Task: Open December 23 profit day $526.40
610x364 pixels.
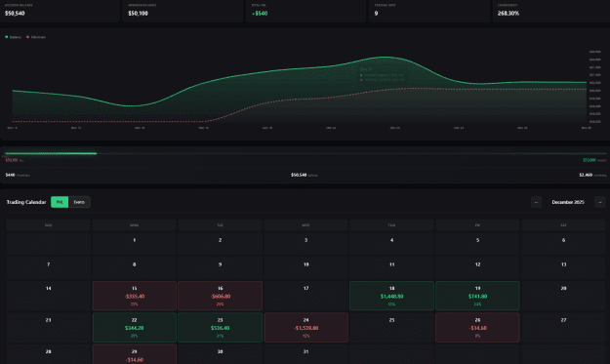Action: (x=221, y=328)
